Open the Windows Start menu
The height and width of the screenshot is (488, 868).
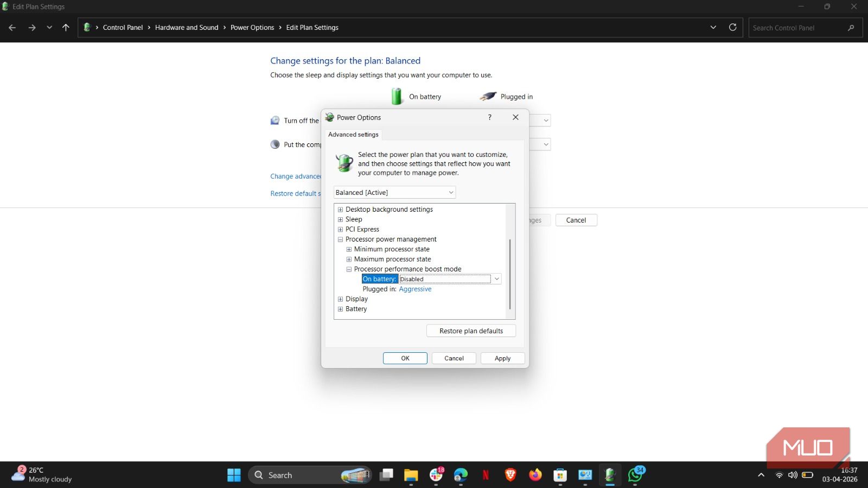(234, 475)
